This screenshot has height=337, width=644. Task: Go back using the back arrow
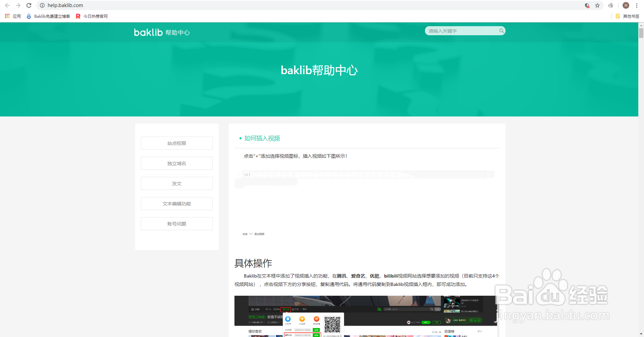tap(7, 5)
